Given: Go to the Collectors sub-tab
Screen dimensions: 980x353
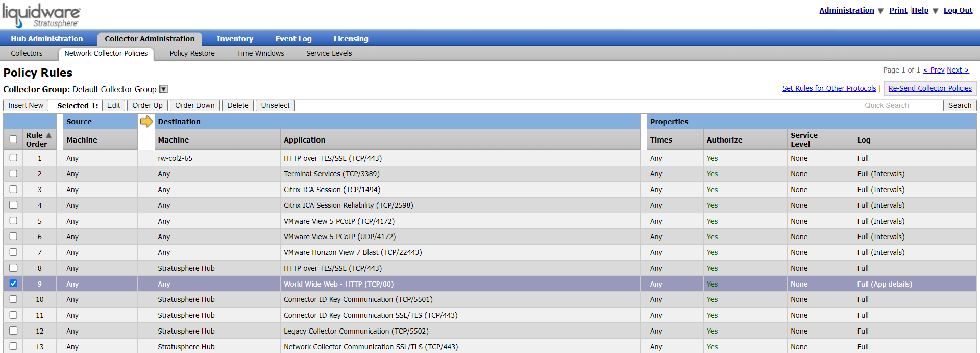Looking at the screenshot, I should [27, 53].
